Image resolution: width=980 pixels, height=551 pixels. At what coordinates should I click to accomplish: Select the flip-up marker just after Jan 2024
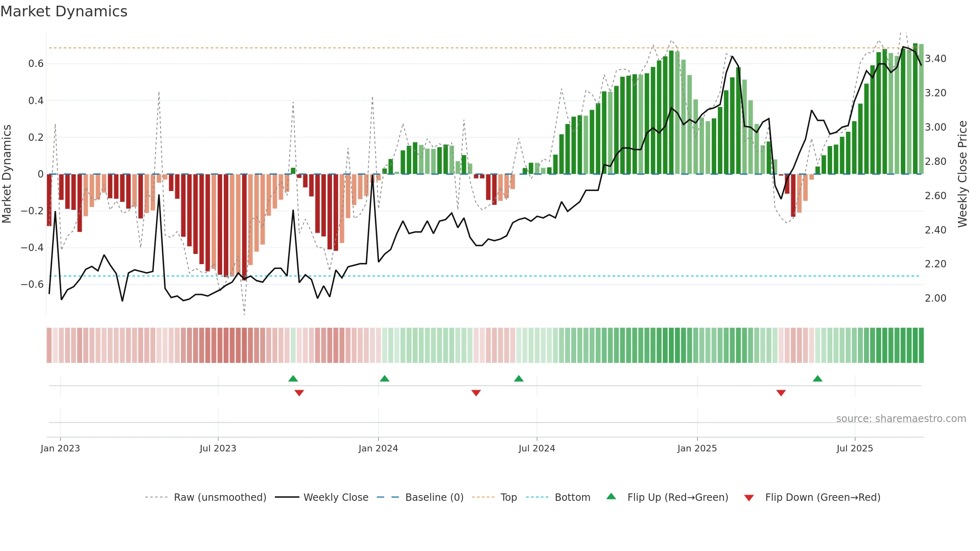pos(385,378)
